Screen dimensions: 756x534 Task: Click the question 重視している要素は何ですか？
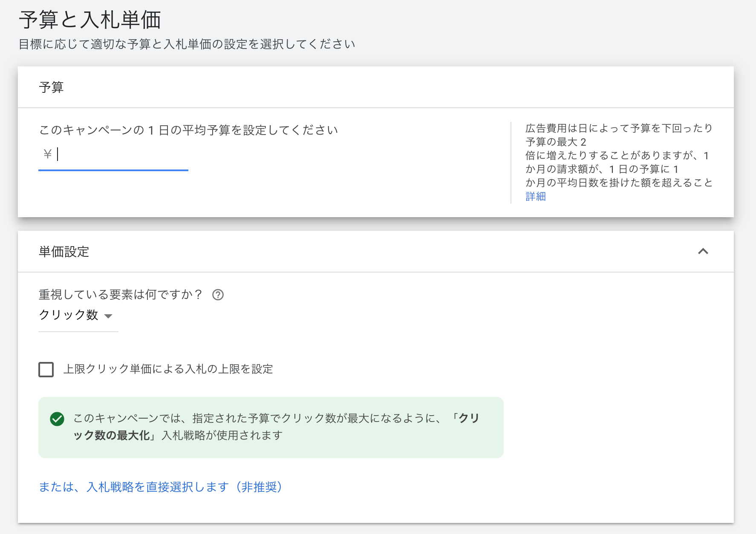[x=121, y=295]
